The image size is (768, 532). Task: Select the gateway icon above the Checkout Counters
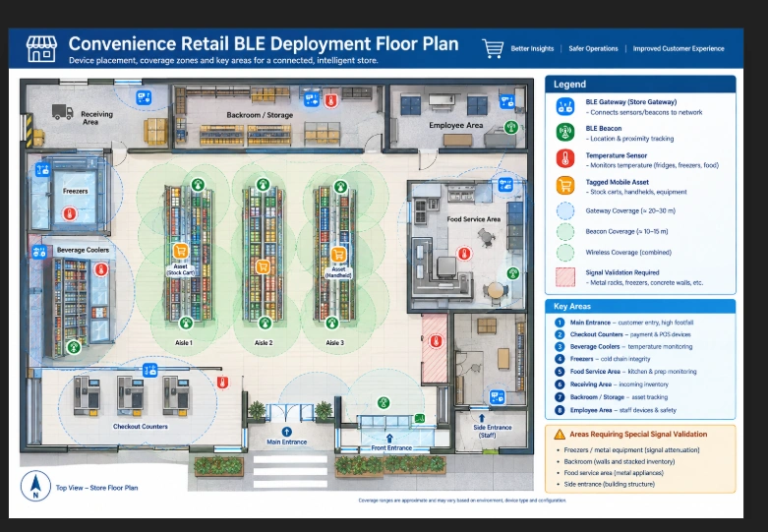[149, 370]
